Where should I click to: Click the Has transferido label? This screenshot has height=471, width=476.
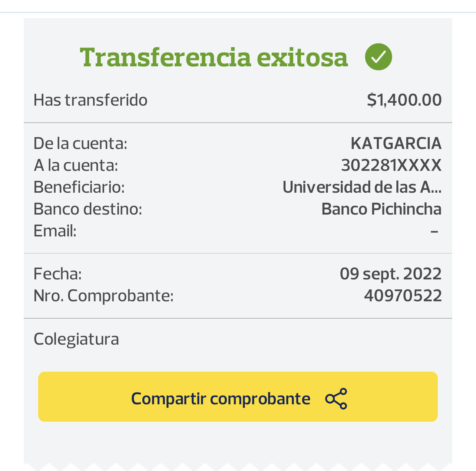tap(90, 100)
